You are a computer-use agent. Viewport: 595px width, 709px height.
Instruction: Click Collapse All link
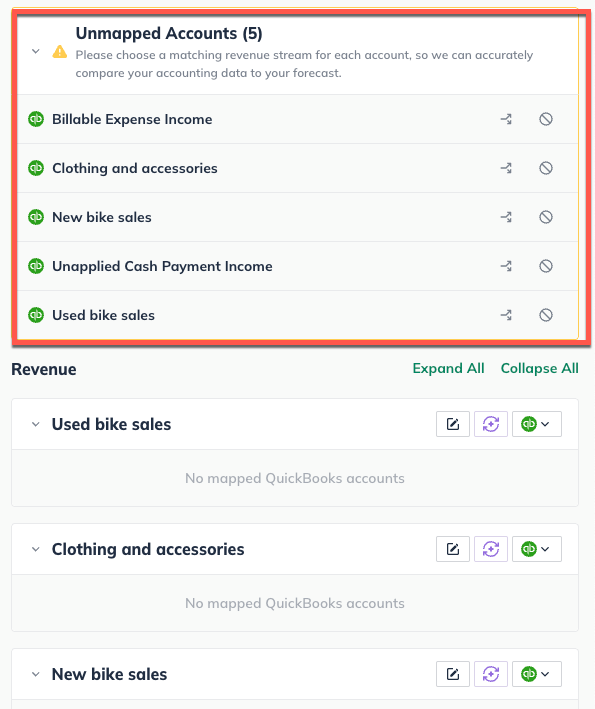(539, 369)
